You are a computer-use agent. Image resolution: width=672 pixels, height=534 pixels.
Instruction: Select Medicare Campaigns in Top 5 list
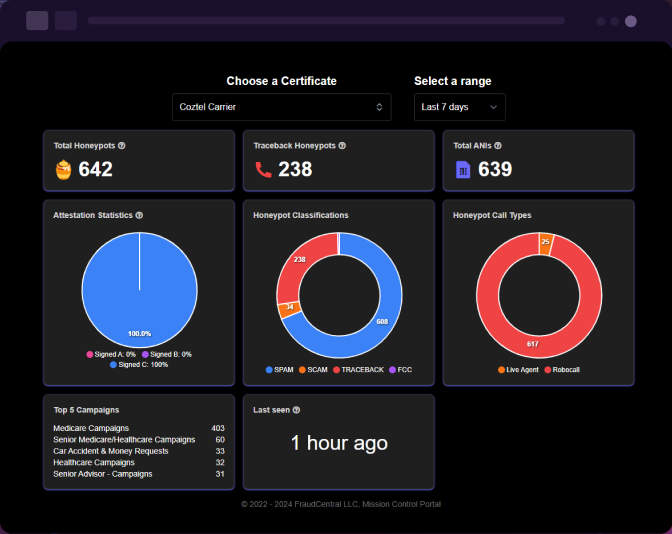click(x=91, y=428)
